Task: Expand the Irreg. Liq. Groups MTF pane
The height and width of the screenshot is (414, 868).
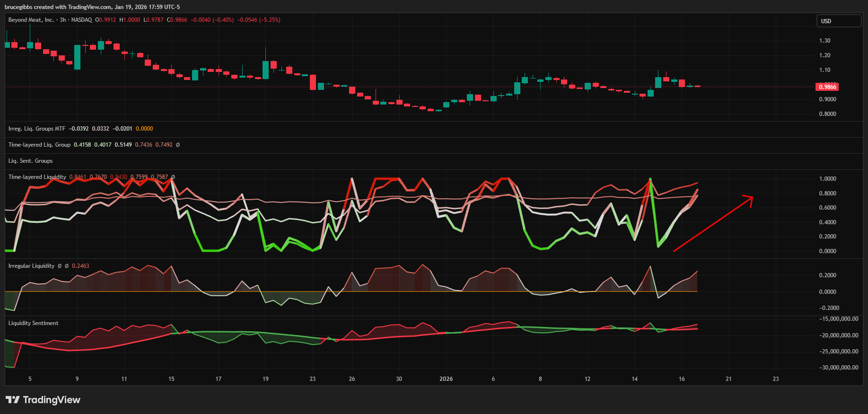Action: 37,129
